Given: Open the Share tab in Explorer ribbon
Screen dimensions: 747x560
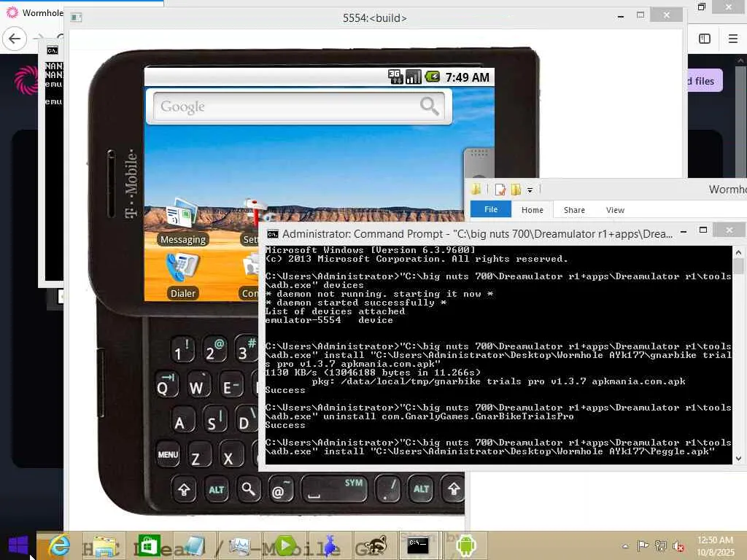Looking at the screenshot, I should pos(574,210).
